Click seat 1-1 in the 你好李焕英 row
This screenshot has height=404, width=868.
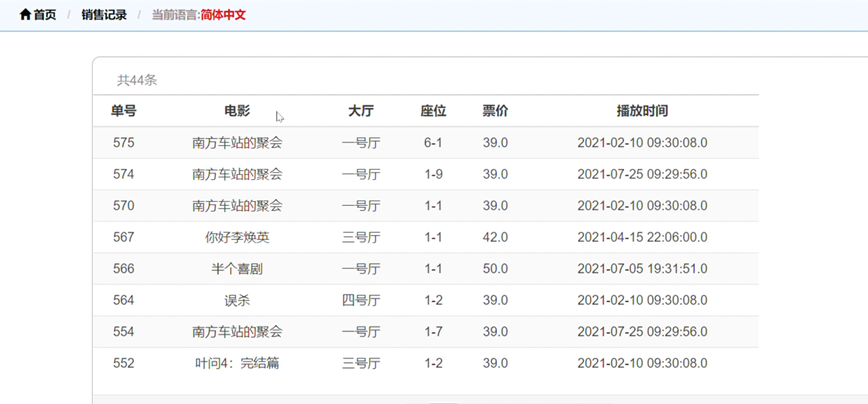tap(433, 237)
